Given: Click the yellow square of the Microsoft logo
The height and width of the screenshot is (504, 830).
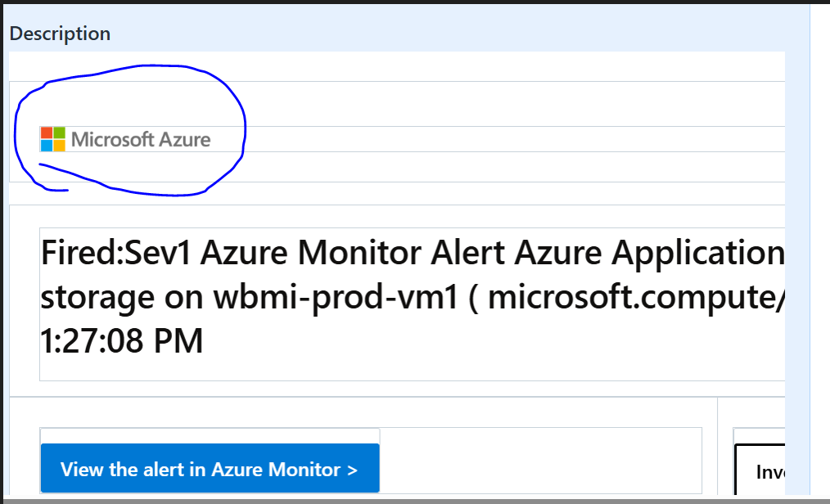Looking at the screenshot, I should pyautogui.click(x=59, y=146).
